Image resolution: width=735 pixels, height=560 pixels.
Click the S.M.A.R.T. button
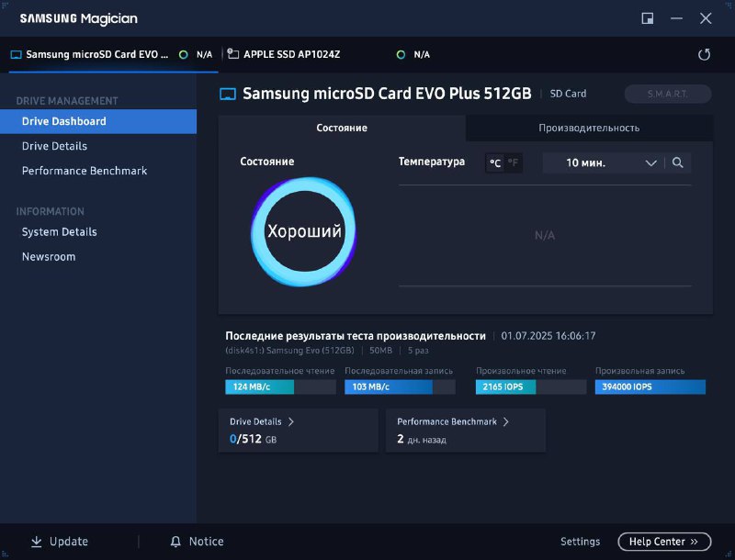point(668,95)
